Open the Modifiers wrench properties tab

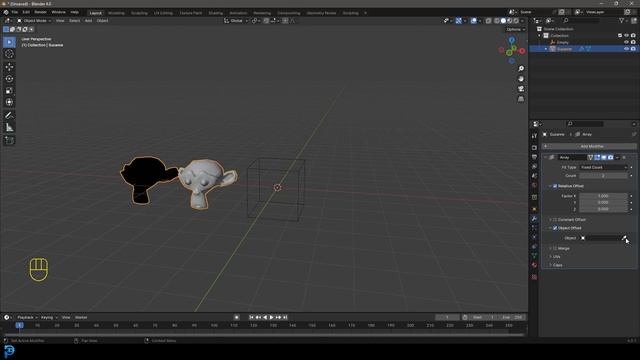coord(534,219)
